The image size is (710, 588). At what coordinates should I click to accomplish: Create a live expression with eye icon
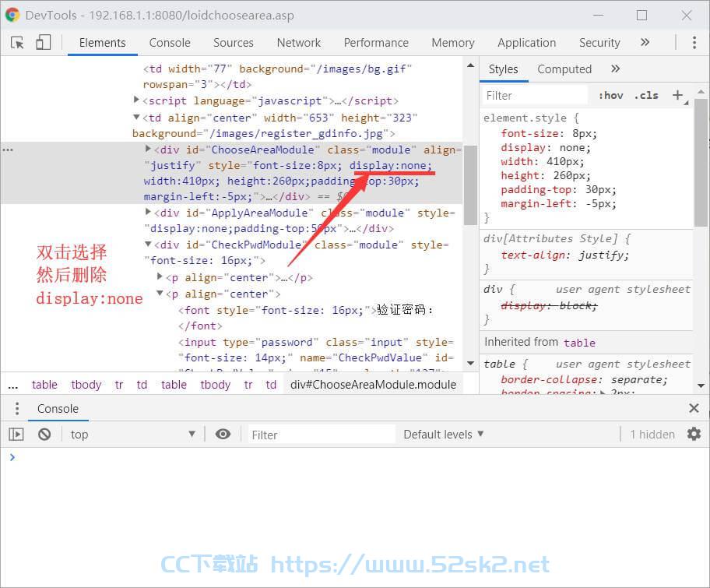pos(223,434)
